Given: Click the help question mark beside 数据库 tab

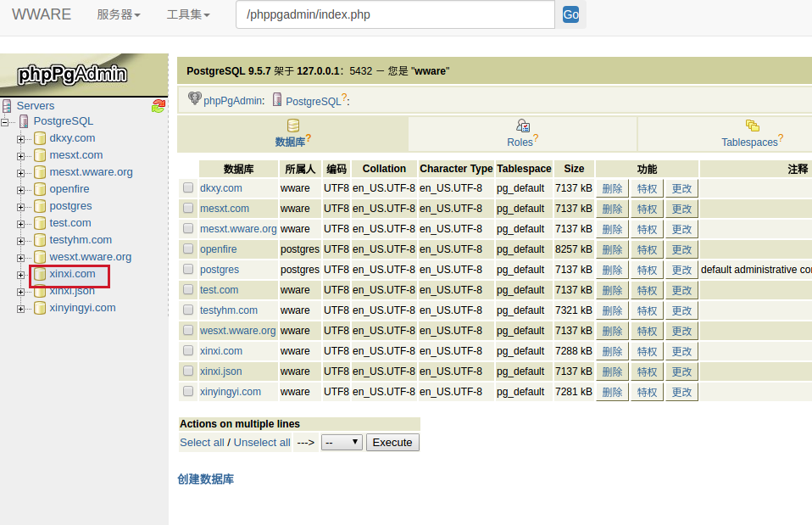Looking at the screenshot, I should [x=309, y=138].
